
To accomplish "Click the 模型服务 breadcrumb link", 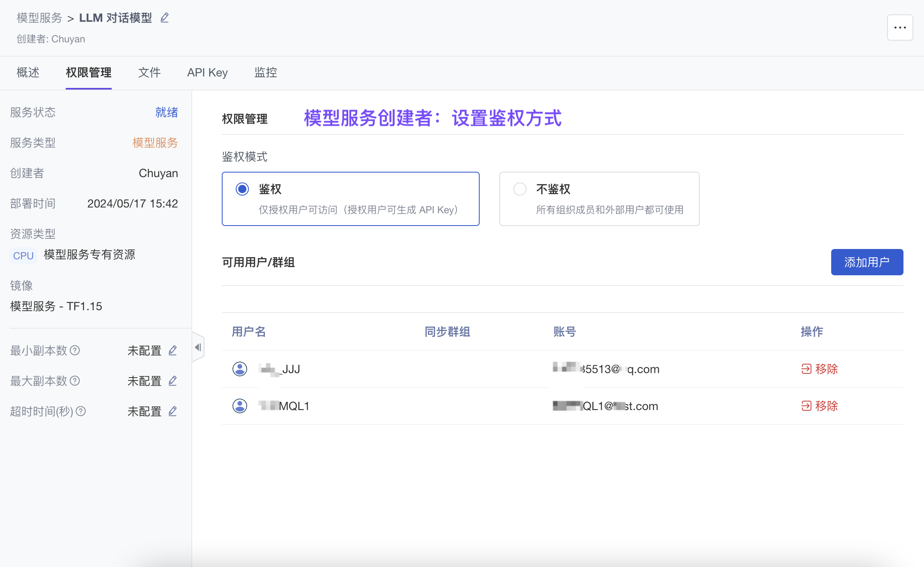I will [x=39, y=18].
